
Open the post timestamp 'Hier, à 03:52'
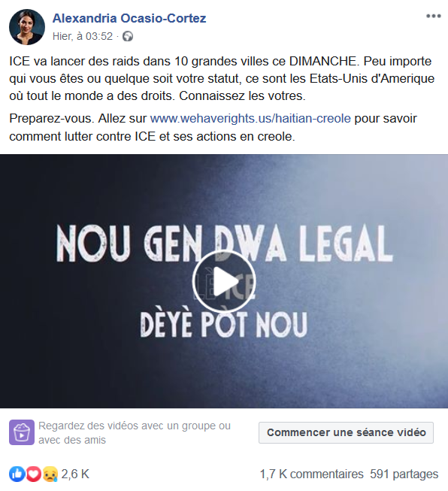[83, 36]
